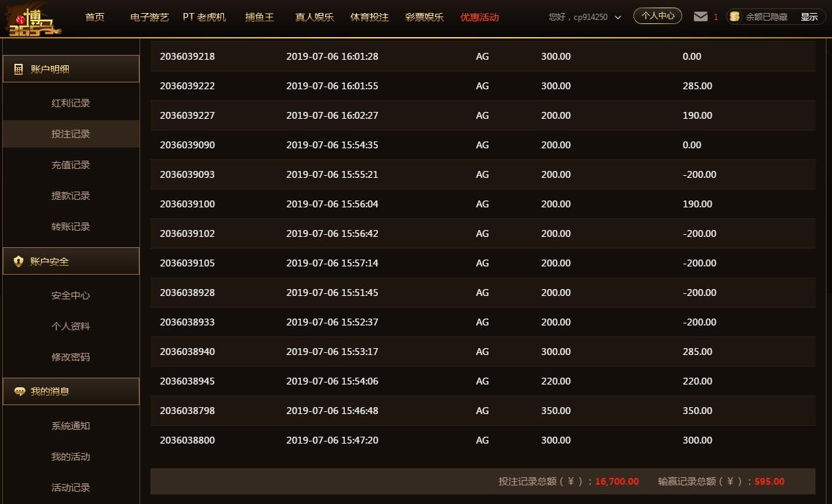This screenshot has height=504, width=832.
Task: Open 个人中心 personal center
Action: point(657,15)
